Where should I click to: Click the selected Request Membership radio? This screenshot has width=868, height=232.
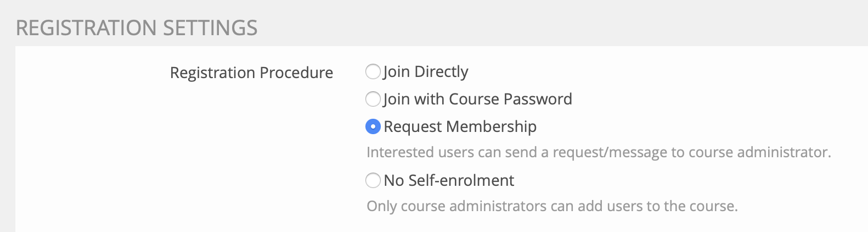click(x=373, y=127)
